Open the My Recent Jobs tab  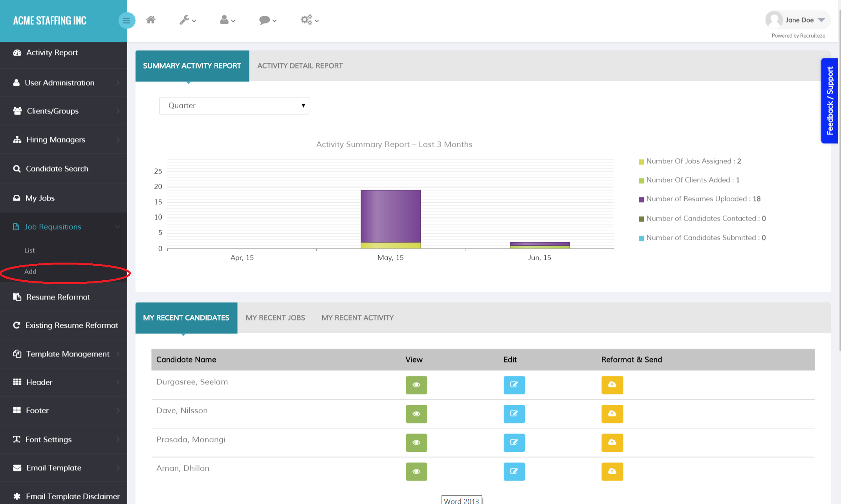pos(275,318)
